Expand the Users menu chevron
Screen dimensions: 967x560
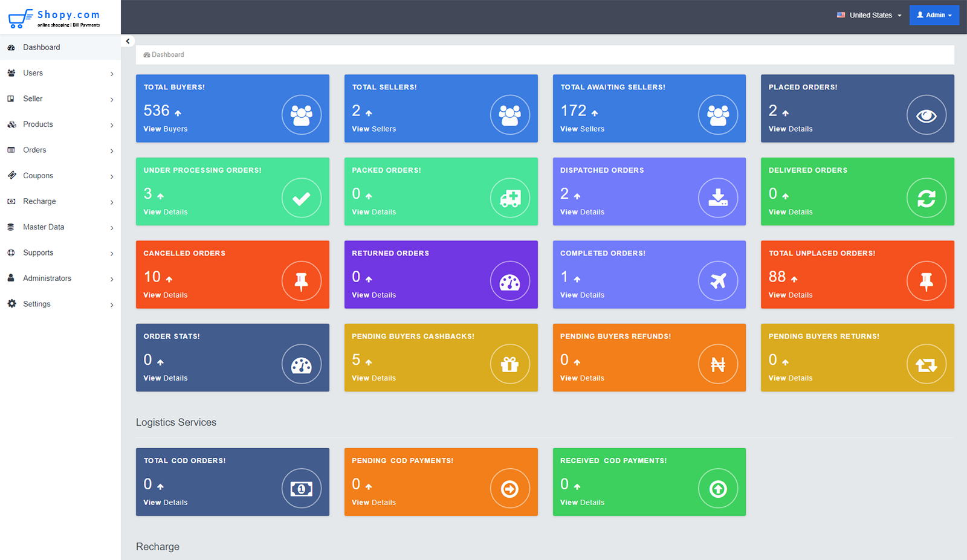(112, 74)
